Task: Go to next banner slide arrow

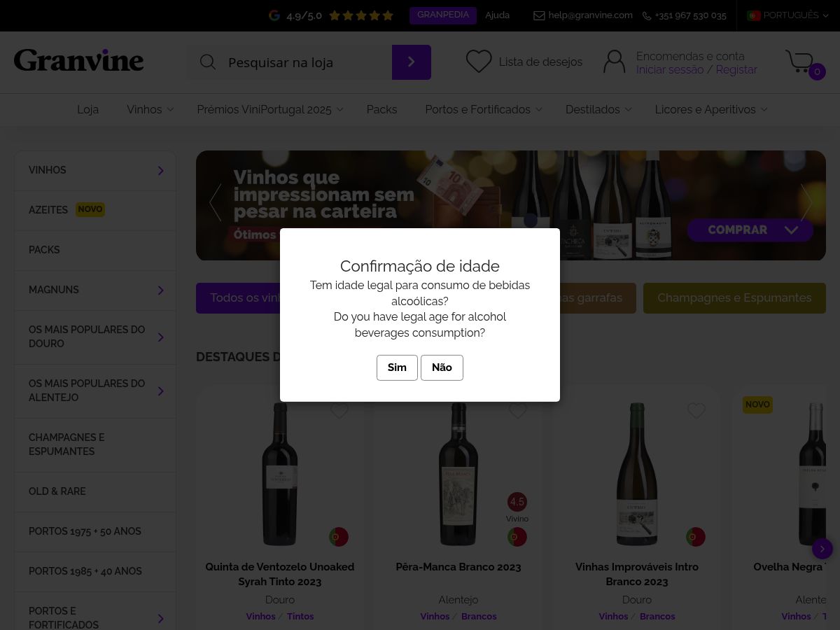Action: pyautogui.click(x=806, y=203)
